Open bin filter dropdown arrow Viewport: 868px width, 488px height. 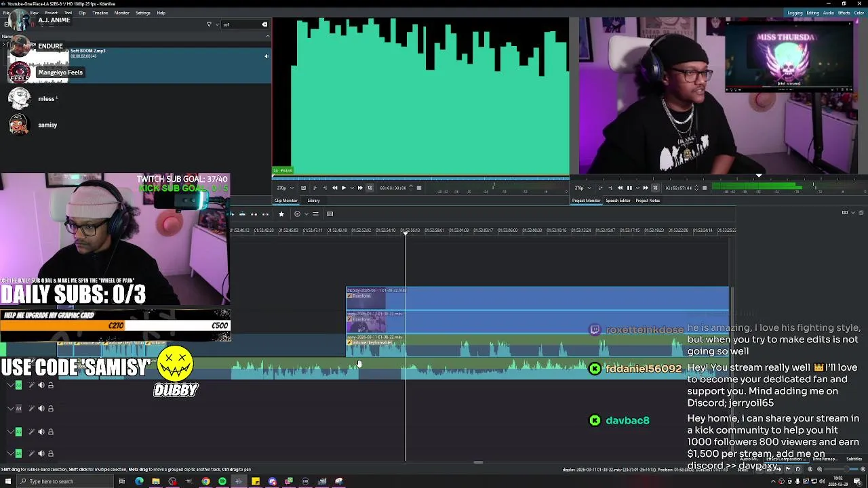tap(216, 24)
